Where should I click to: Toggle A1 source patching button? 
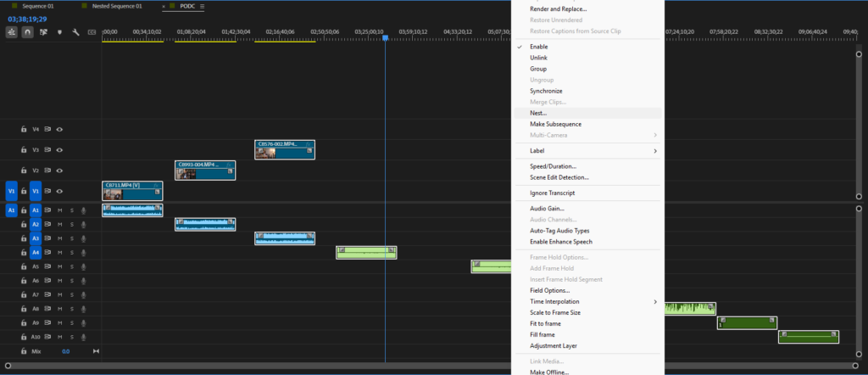[11, 210]
